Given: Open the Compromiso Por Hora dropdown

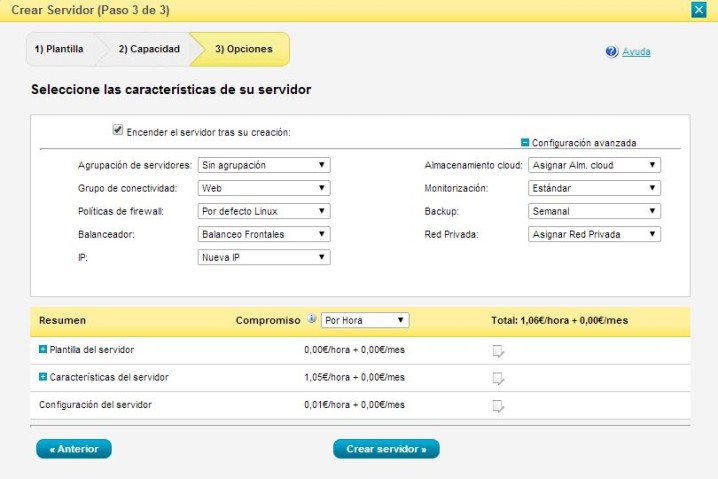Looking at the screenshot, I should (x=366, y=320).
